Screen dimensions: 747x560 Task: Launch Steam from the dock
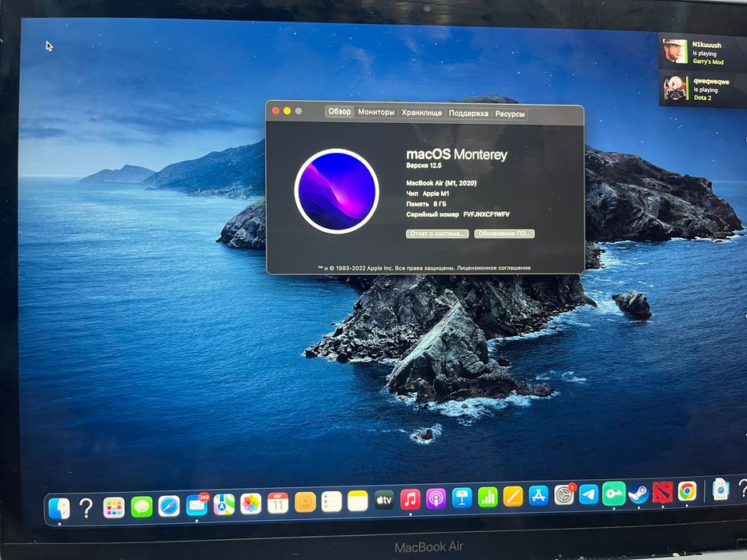[638, 494]
